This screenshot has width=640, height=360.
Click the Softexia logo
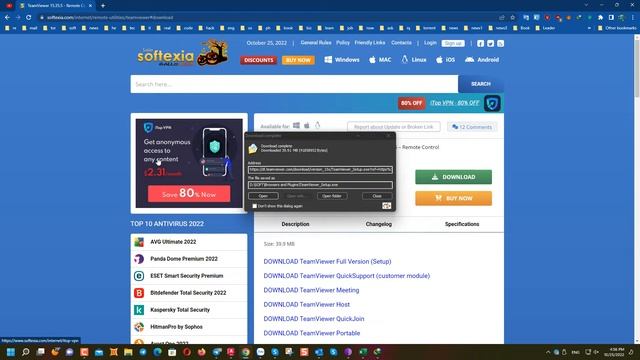pyautogui.click(x=183, y=54)
